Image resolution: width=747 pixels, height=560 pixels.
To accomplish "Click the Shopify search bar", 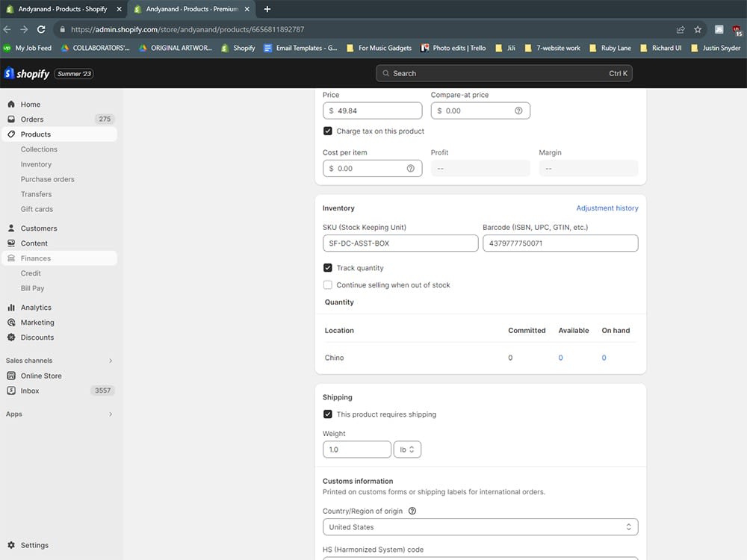I will tap(503, 73).
